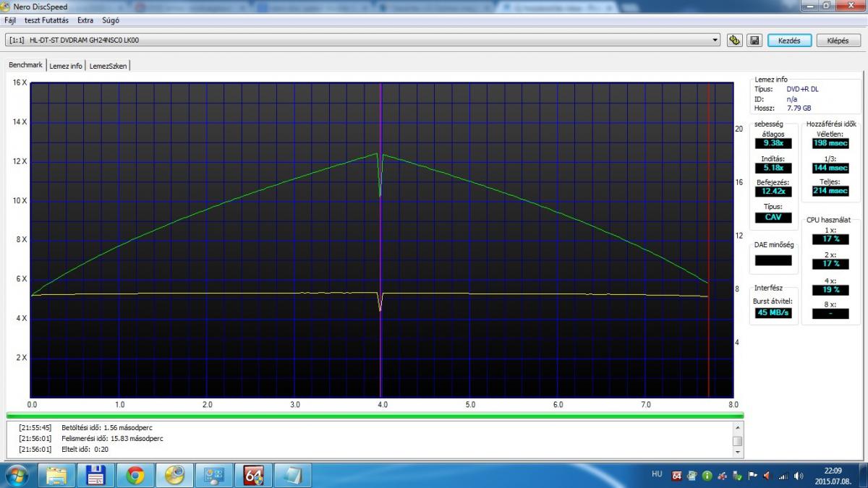868x488 pixels.
Task: Open the Action Center flag tray icon
Action: pos(752,476)
